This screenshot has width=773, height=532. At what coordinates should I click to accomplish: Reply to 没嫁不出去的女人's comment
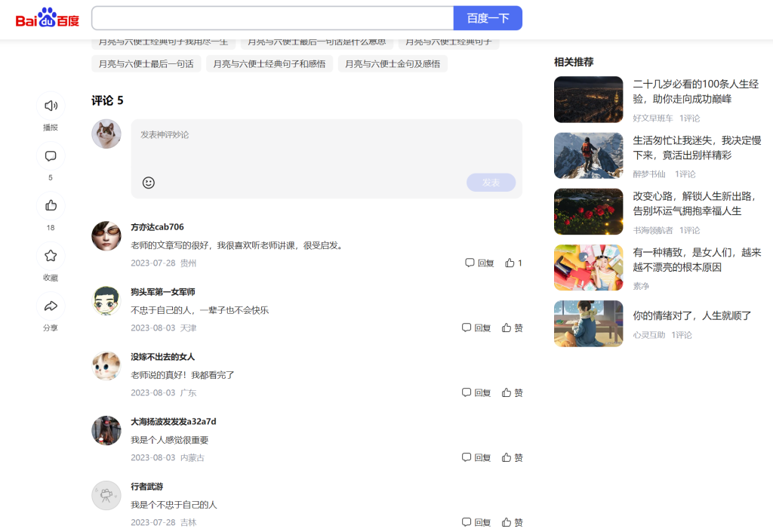[x=476, y=393]
